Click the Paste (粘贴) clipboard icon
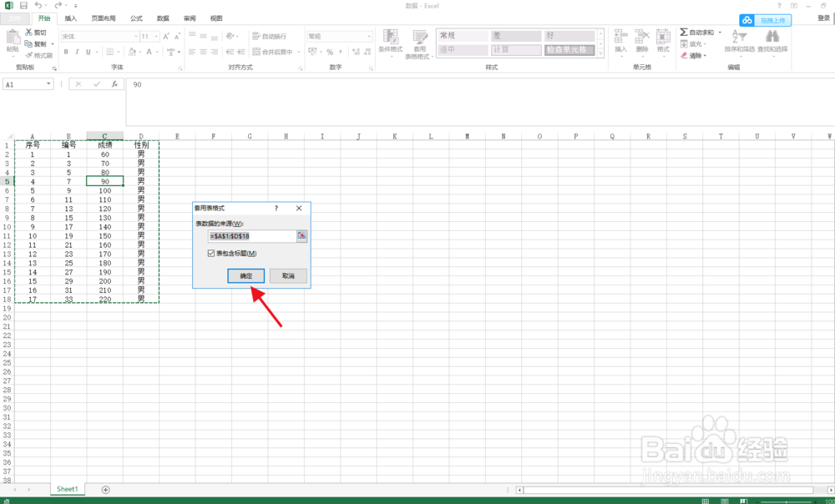This screenshot has width=835, height=504. [13, 38]
